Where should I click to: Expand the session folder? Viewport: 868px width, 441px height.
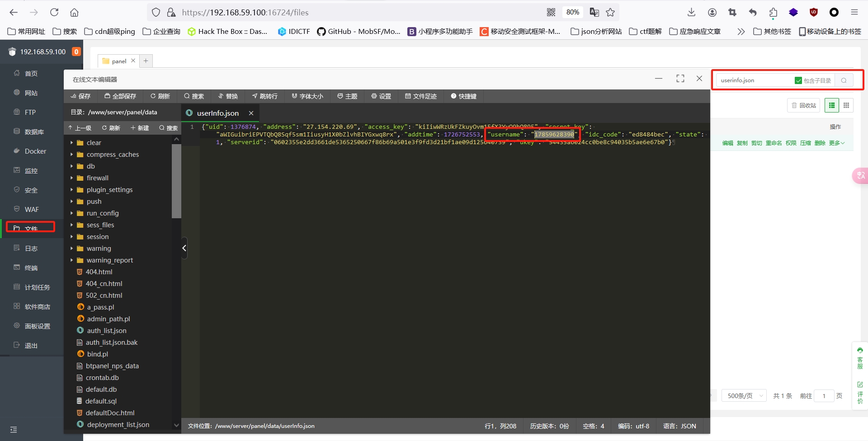71,236
